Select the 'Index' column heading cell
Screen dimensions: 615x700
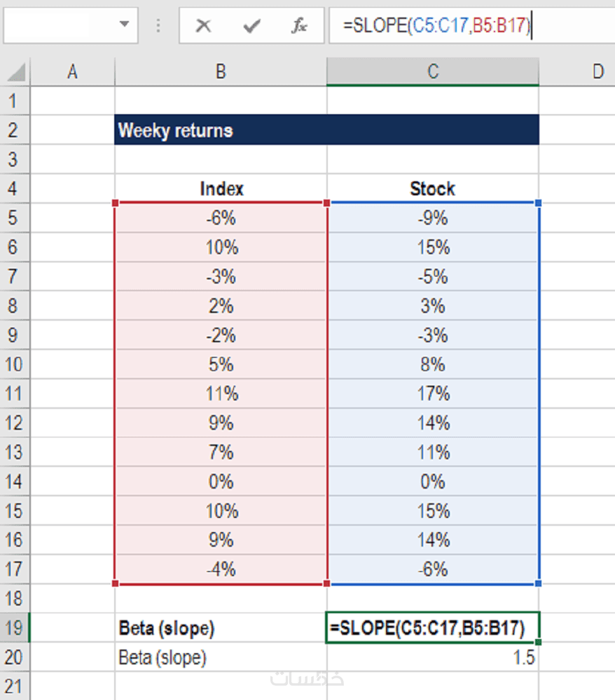pos(221,189)
